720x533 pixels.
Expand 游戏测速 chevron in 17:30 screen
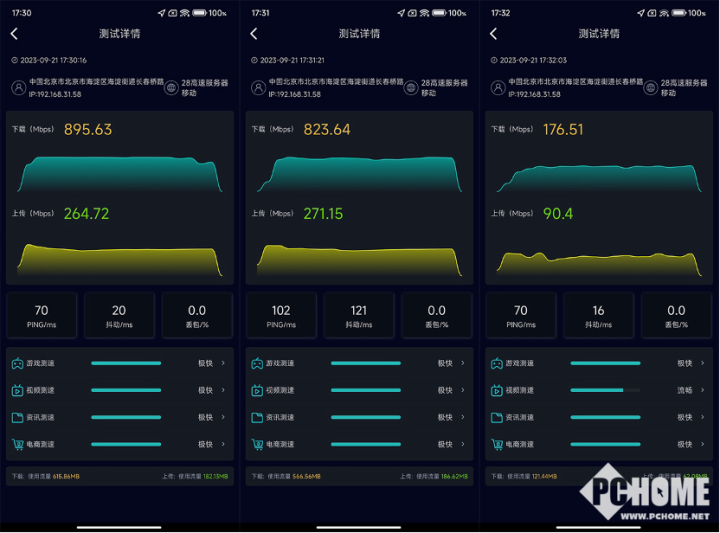(223, 363)
